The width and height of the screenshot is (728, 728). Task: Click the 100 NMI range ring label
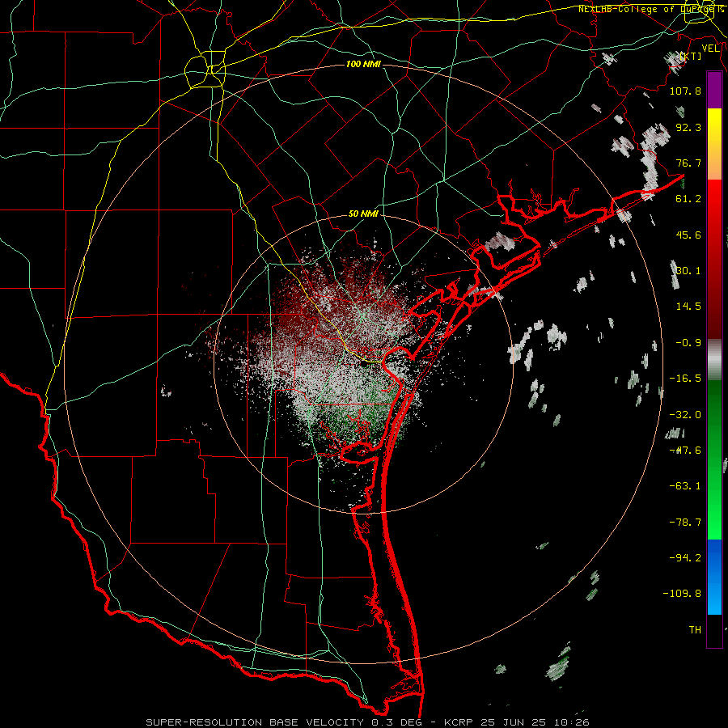tap(363, 64)
